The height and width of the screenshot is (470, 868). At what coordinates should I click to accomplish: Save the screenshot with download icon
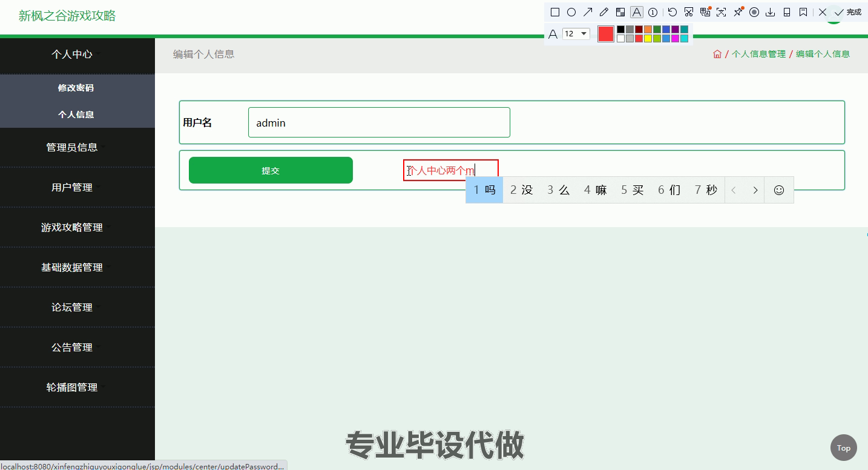pyautogui.click(x=771, y=12)
